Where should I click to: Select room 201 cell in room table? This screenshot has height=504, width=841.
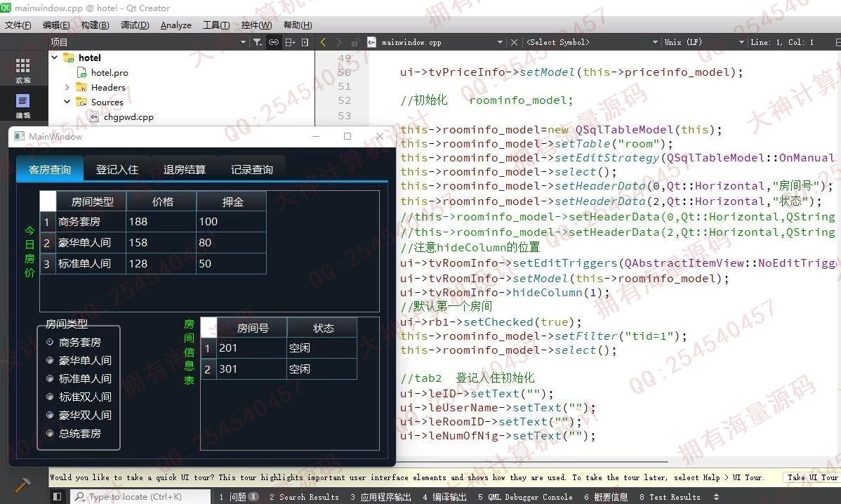tap(251, 348)
